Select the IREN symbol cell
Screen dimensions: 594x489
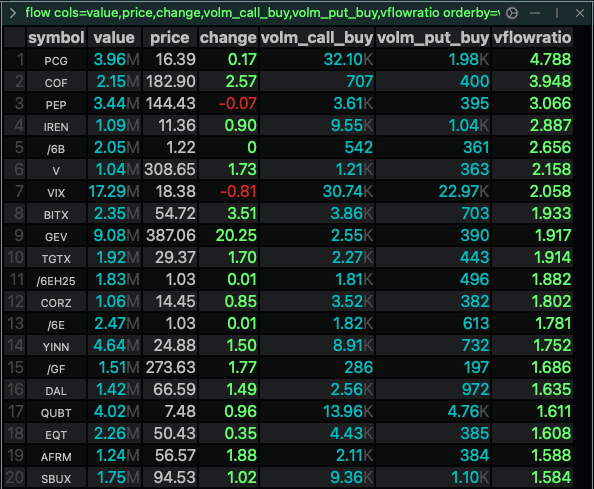click(x=56, y=126)
